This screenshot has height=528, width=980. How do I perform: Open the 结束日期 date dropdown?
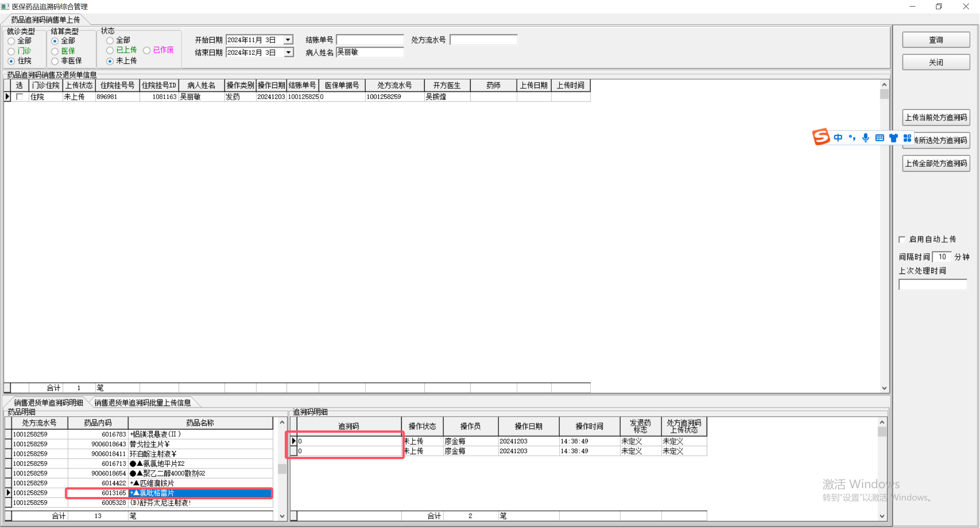[x=288, y=52]
